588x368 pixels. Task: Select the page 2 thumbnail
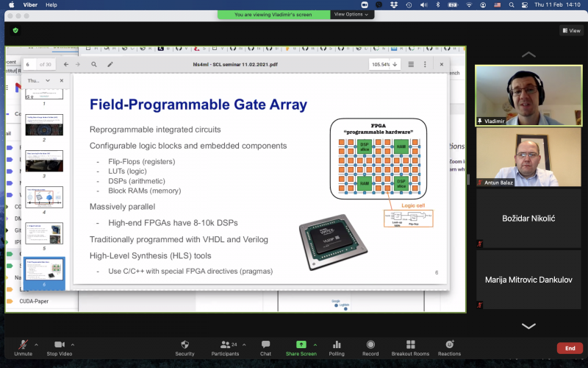click(x=44, y=125)
